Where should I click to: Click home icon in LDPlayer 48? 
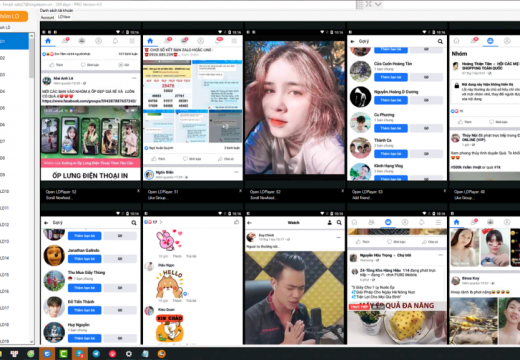click(456, 41)
